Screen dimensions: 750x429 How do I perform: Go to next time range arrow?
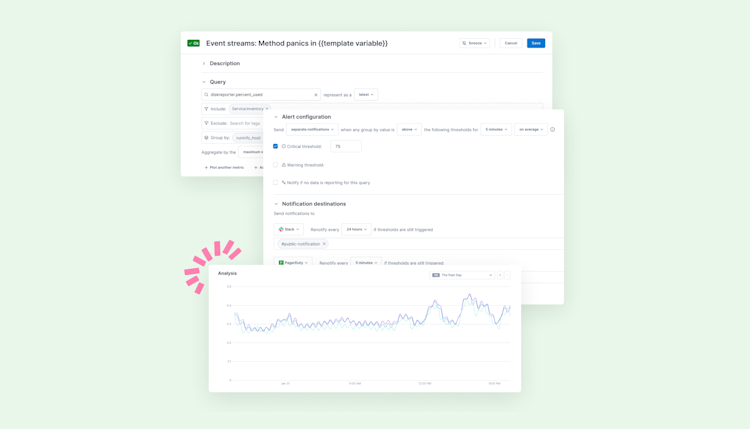click(507, 275)
